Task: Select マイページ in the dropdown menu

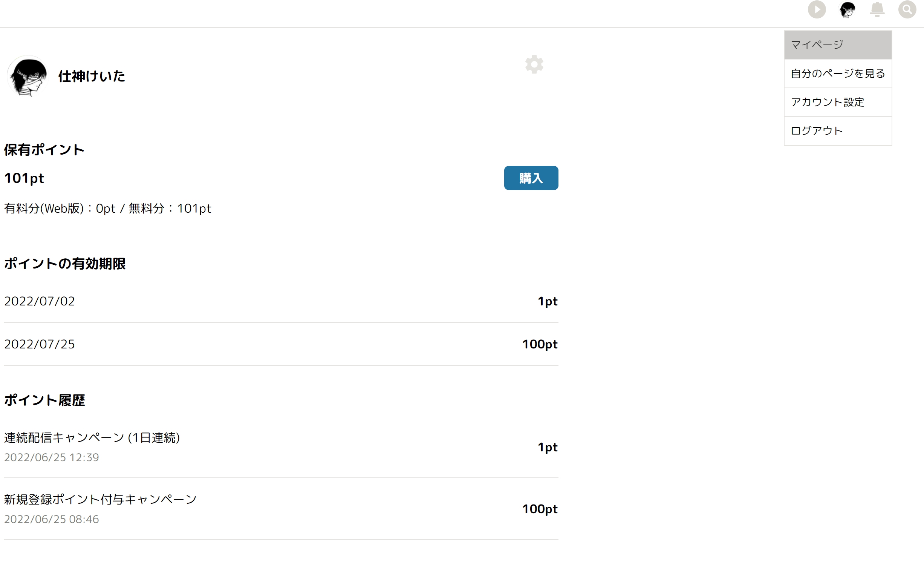Action: pos(838,45)
